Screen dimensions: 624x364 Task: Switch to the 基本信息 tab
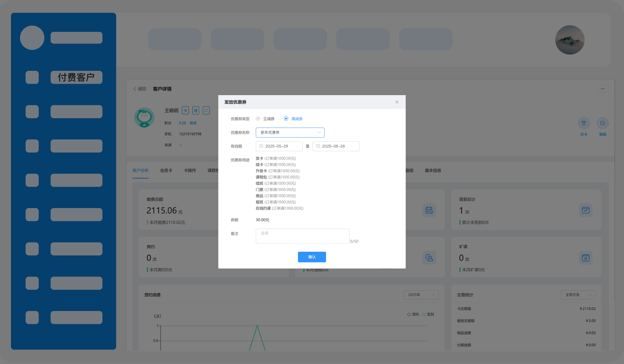(x=433, y=171)
